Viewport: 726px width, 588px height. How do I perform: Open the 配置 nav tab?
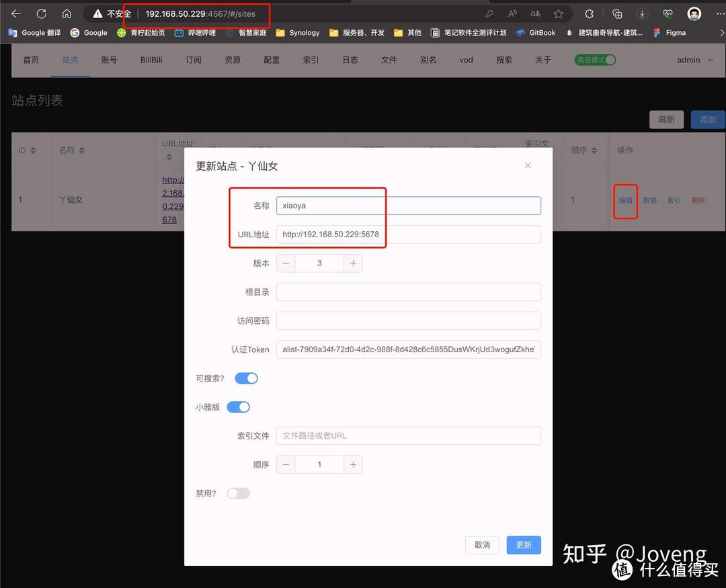[x=272, y=60]
